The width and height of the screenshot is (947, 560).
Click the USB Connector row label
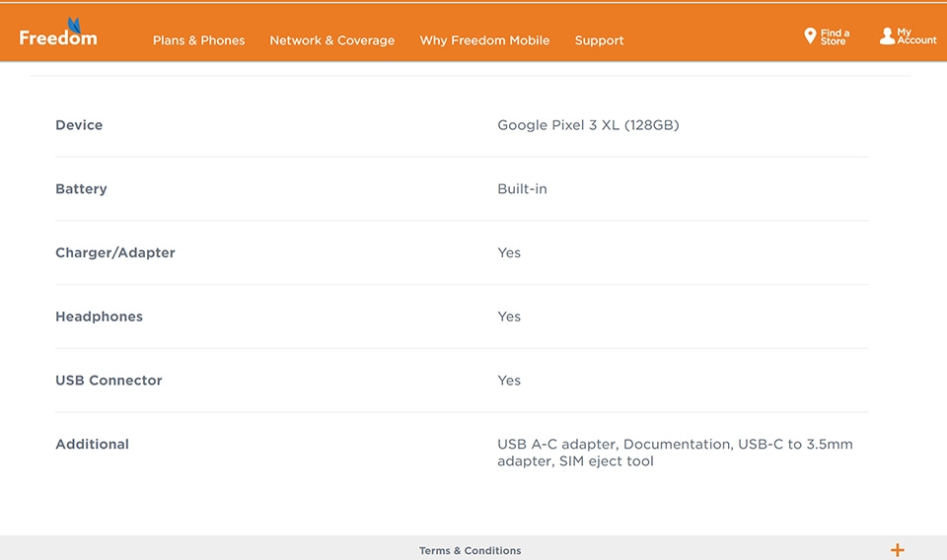[109, 381]
